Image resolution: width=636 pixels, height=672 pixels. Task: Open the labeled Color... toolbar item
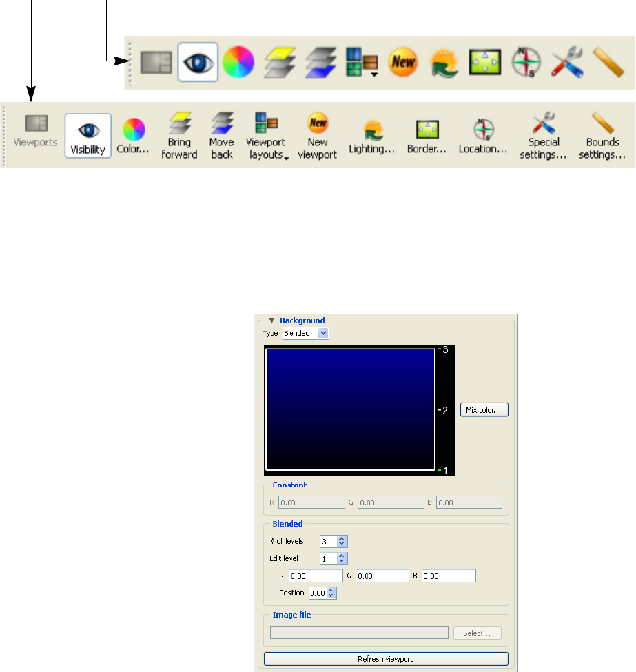133,135
